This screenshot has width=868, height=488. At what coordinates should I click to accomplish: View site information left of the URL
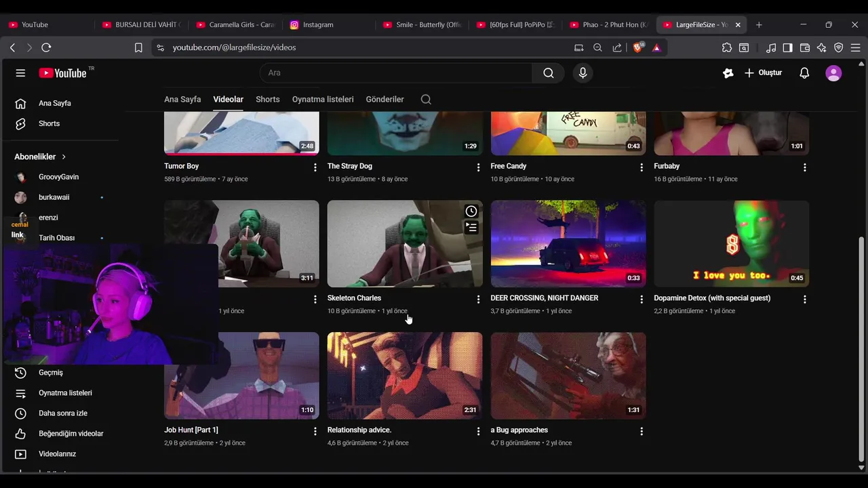(x=160, y=47)
